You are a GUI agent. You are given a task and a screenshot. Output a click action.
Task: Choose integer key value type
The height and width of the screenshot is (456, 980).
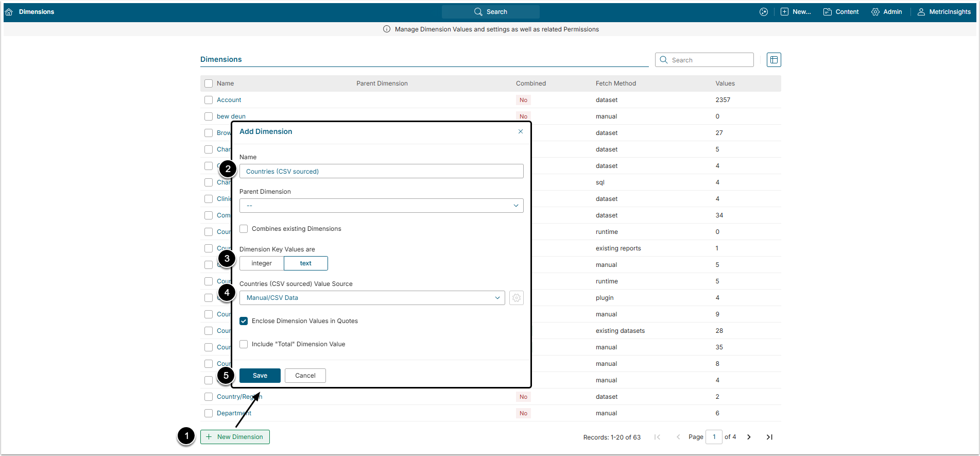(x=262, y=263)
